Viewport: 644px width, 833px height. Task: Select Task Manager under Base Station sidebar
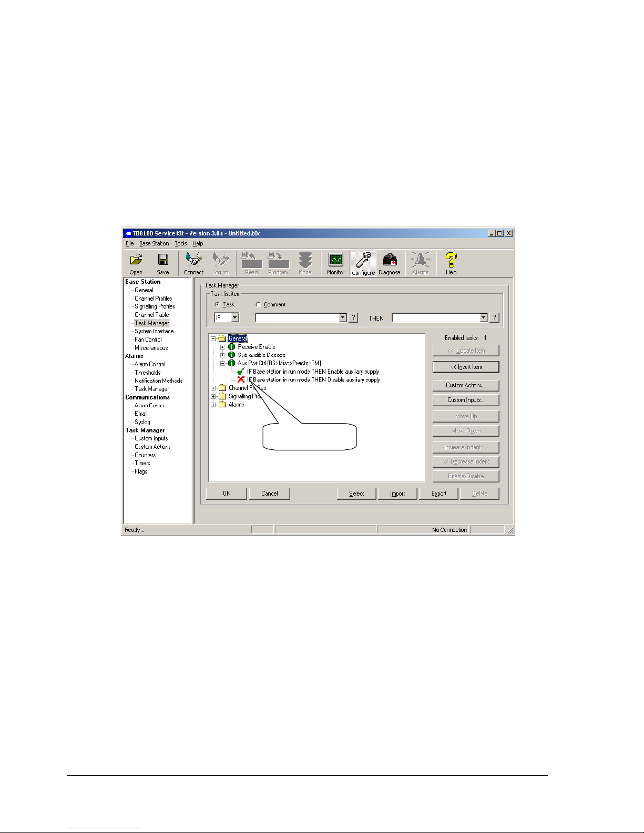(x=152, y=323)
